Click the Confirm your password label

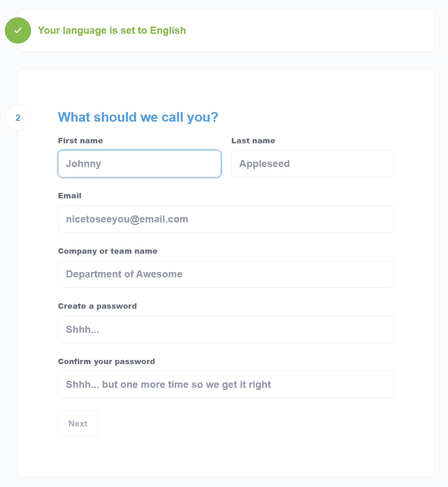[x=106, y=362]
